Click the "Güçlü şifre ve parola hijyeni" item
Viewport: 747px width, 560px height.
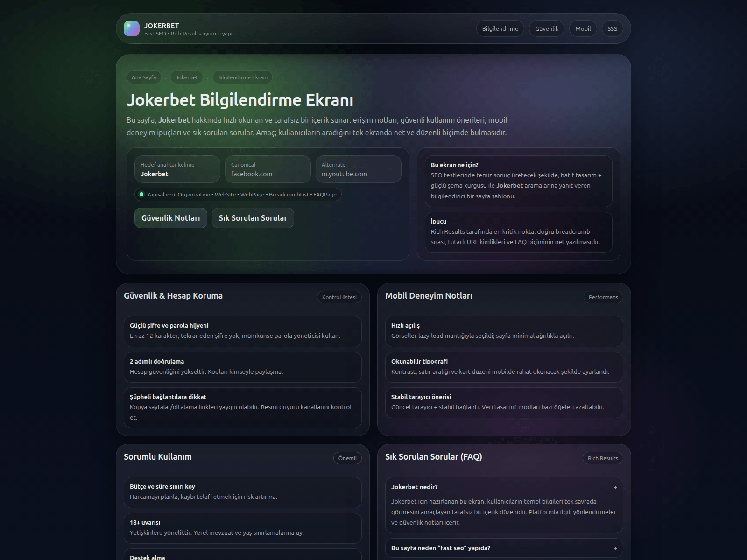[x=243, y=331]
